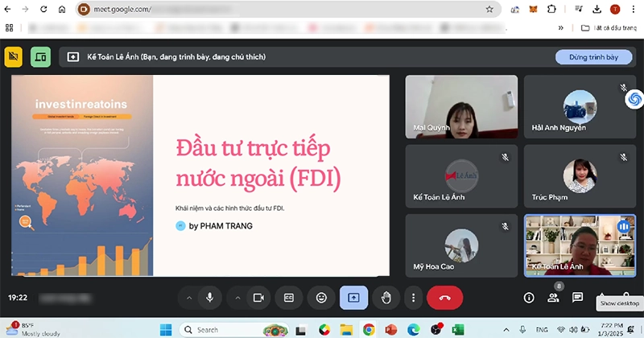Expand video settings arrow beside camera

pos(237,297)
